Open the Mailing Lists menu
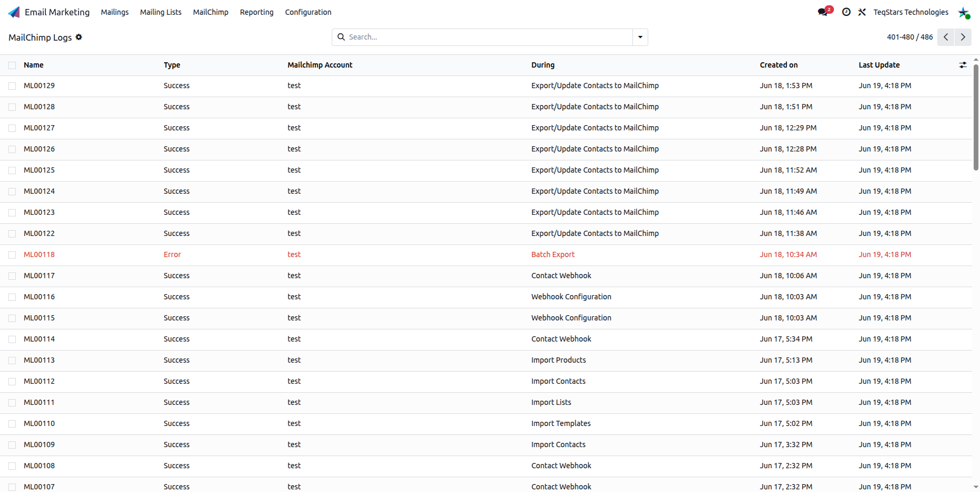The width and height of the screenshot is (980, 492). click(x=161, y=12)
